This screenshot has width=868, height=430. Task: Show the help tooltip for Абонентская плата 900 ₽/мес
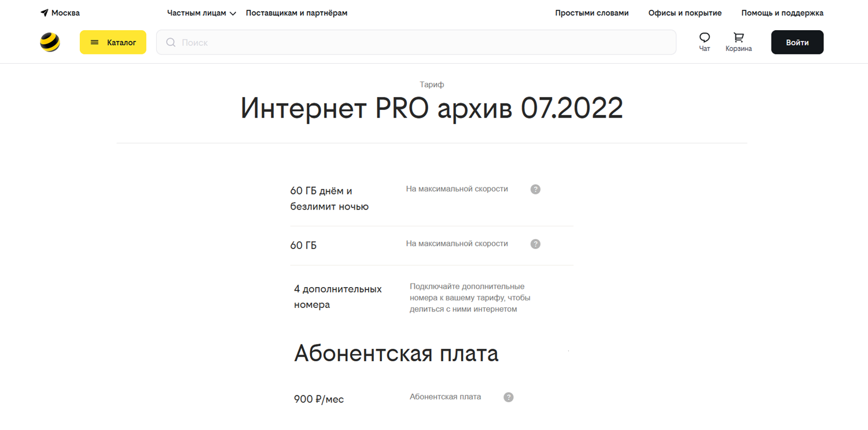tap(508, 397)
